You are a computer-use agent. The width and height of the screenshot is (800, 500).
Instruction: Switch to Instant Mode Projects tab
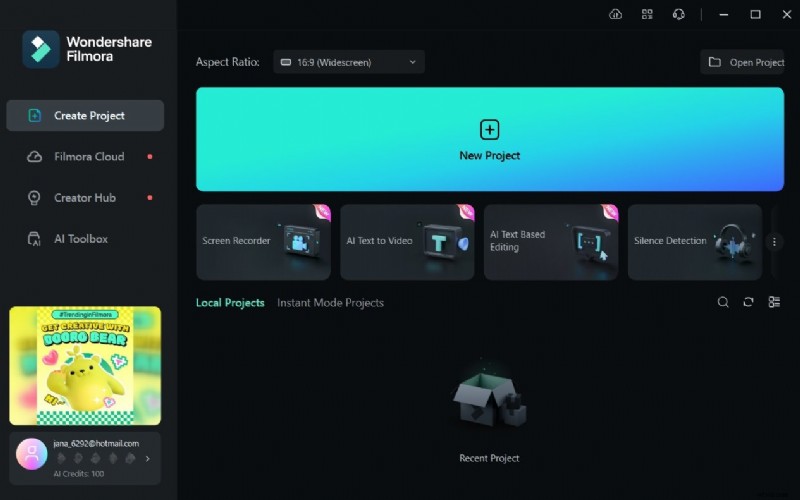tap(330, 303)
